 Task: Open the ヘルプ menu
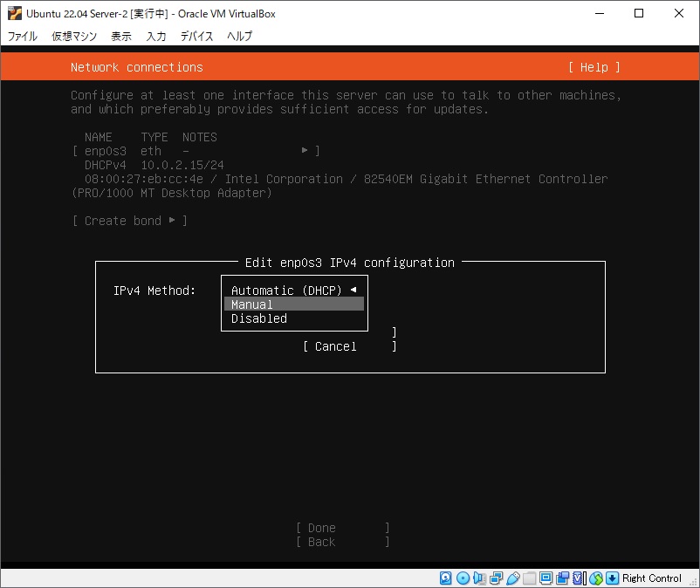(240, 36)
